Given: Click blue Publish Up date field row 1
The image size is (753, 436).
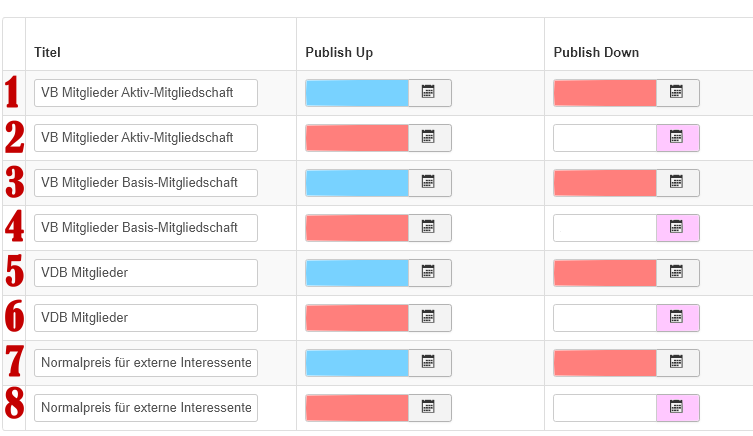Looking at the screenshot, I should pos(357,93).
